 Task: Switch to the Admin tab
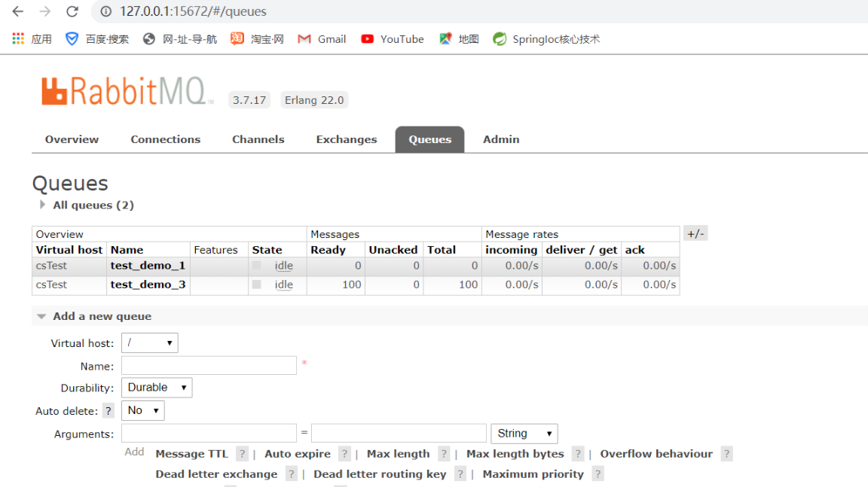point(501,139)
